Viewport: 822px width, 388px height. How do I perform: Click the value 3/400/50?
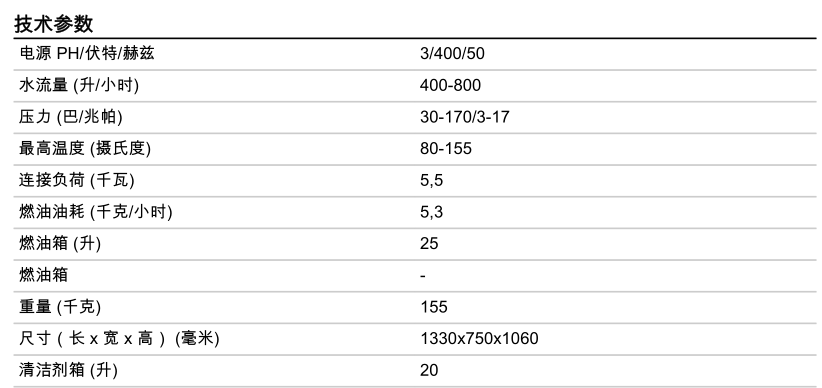[452, 54]
